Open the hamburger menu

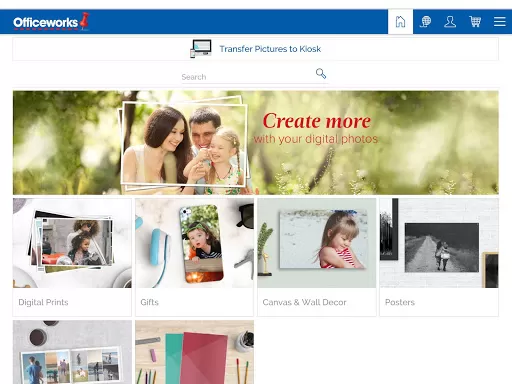coord(500,22)
